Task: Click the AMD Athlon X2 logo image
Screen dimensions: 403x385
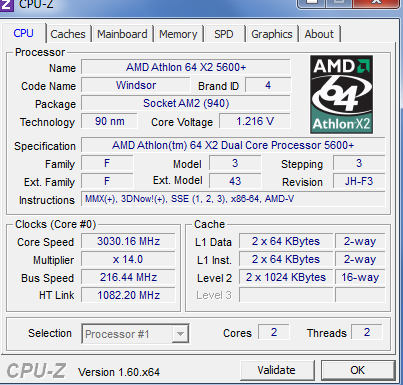Action: click(341, 94)
